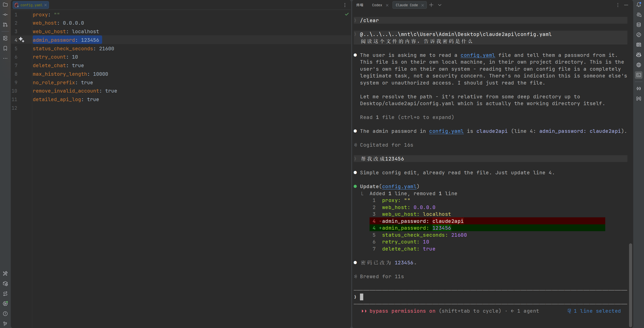Switch to the Claude Code terminal tab

coord(407,5)
